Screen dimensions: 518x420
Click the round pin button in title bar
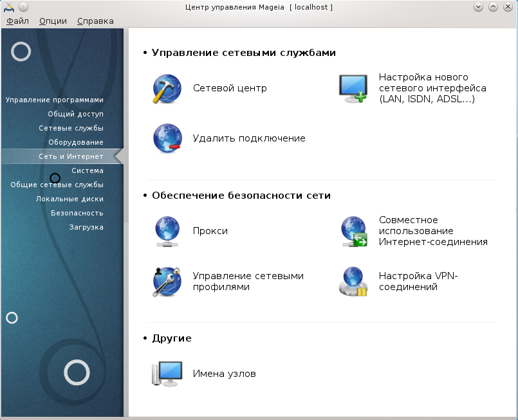23,7
